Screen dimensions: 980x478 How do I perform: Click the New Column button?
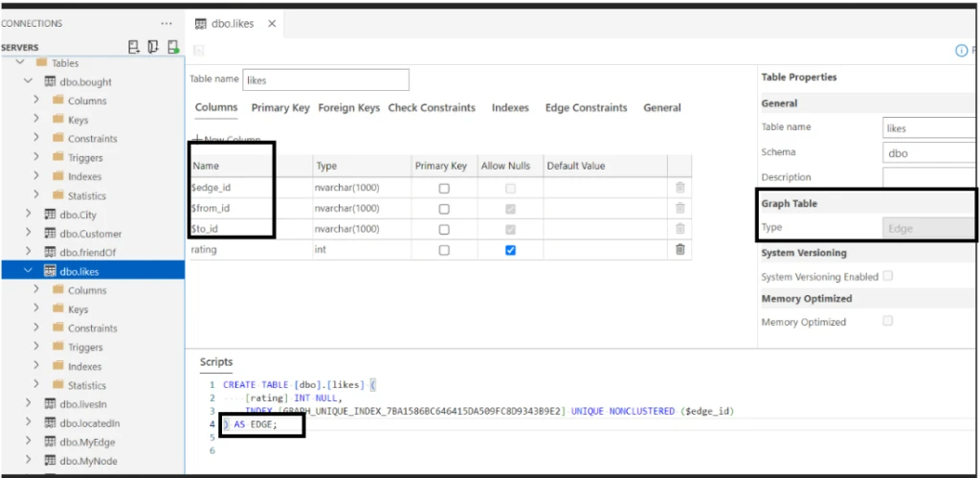click(228, 140)
